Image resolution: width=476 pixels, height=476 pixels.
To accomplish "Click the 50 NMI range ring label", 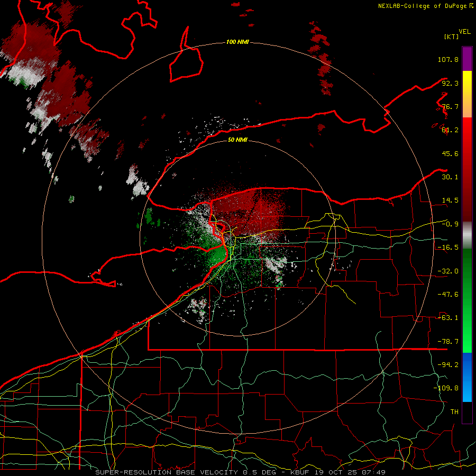I will click(237, 140).
